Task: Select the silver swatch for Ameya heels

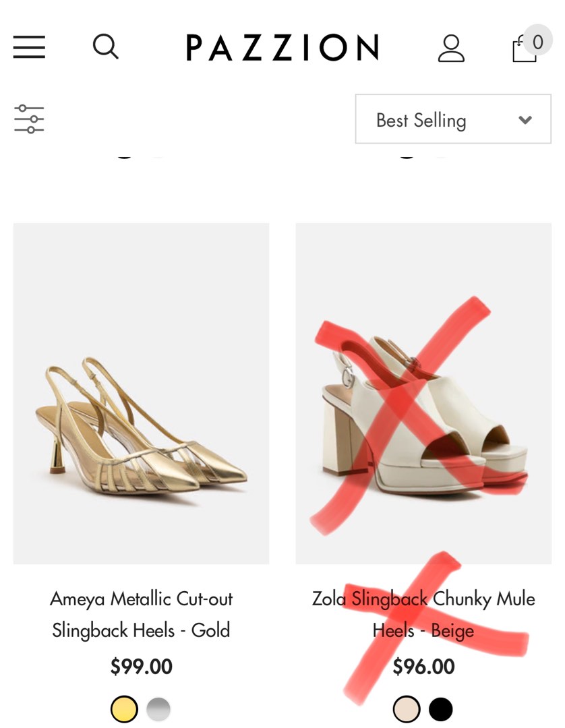Action: point(158,709)
